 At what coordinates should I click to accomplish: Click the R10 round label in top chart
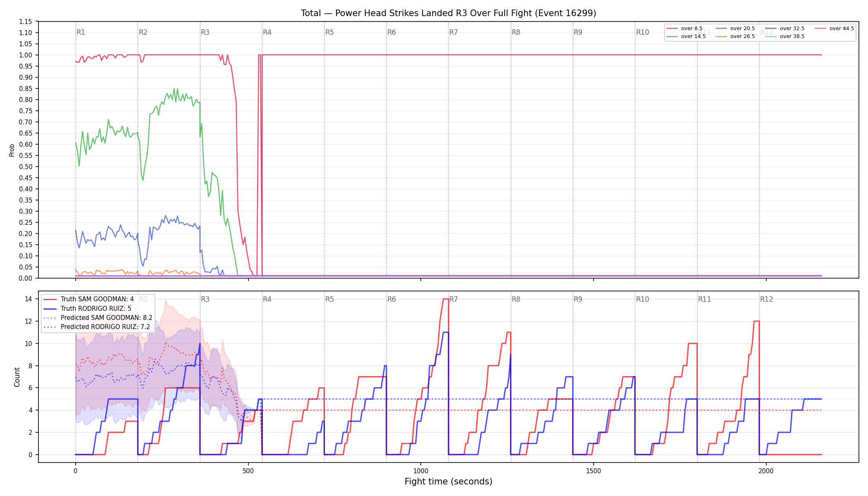(x=642, y=32)
